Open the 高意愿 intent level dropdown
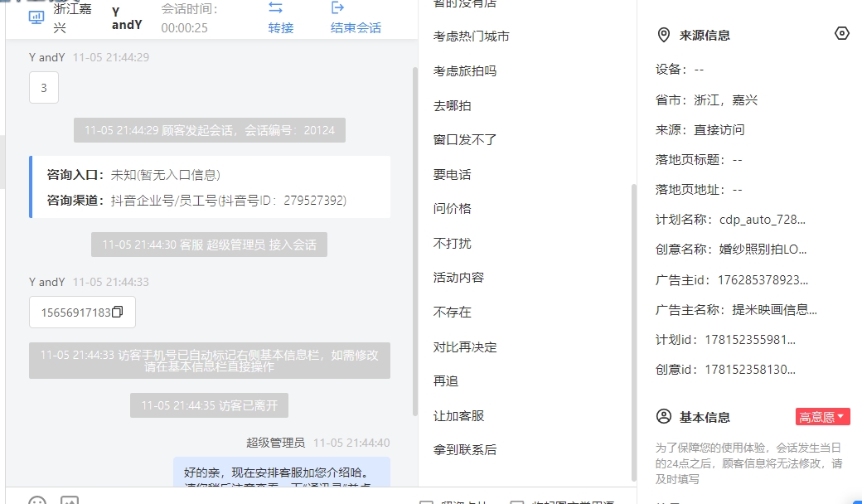Image resolution: width=862 pixels, height=504 pixels. [822, 417]
